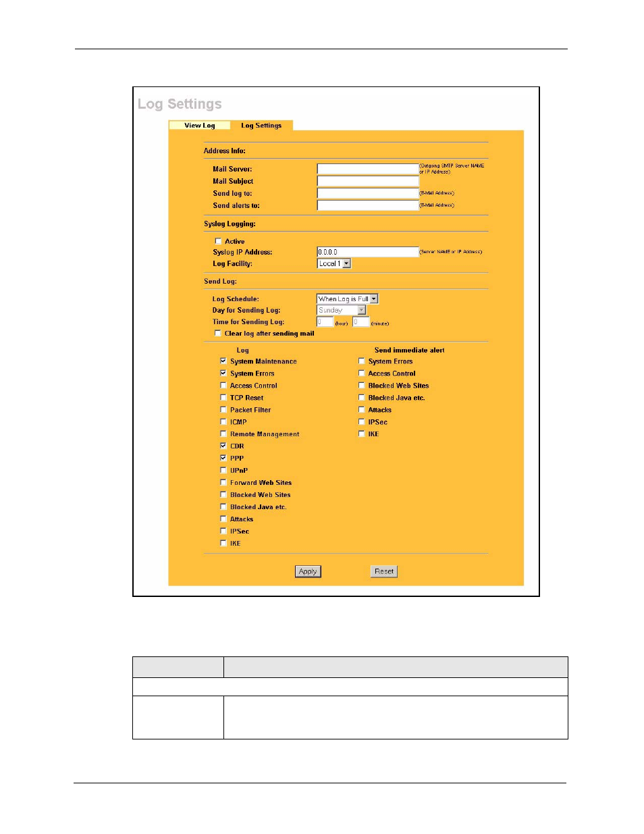Viewport: 644px width, 834px height.
Task: Enable immediate alert for Blocked Web Sites
Action: click(x=362, y=386)
